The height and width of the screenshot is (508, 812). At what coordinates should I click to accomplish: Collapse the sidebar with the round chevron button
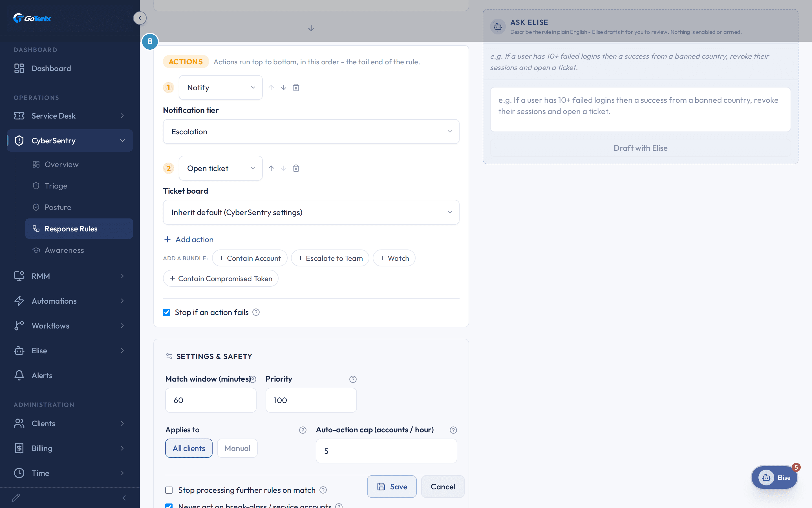[x=140, y=18]
